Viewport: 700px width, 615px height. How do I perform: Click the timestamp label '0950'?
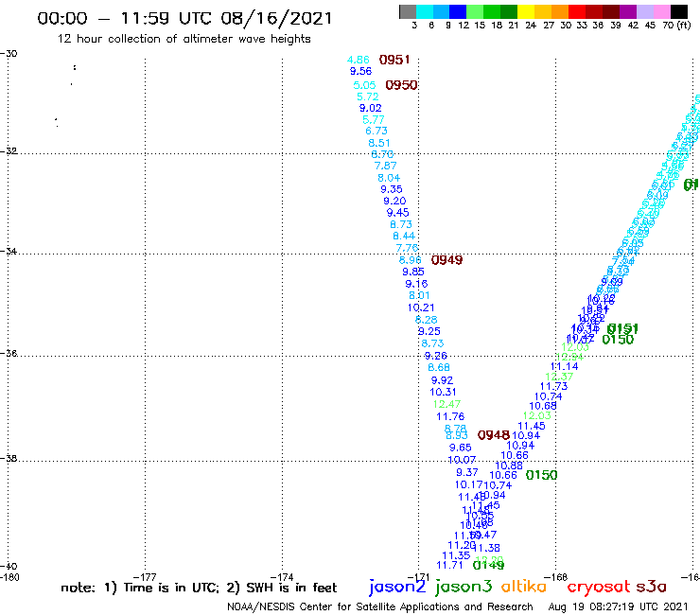coord(401,85)
